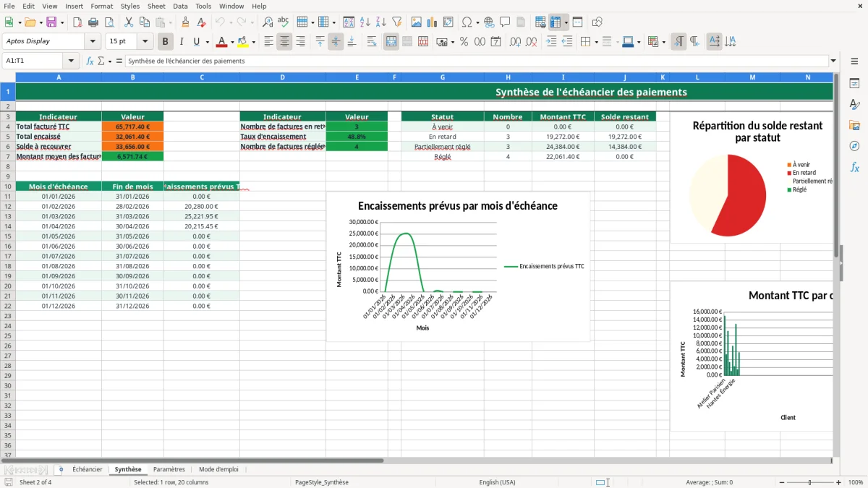Image resolution: width=868 pixels, height=488 pixels.
Task: Open the Sheet menu
Action: 156,6
